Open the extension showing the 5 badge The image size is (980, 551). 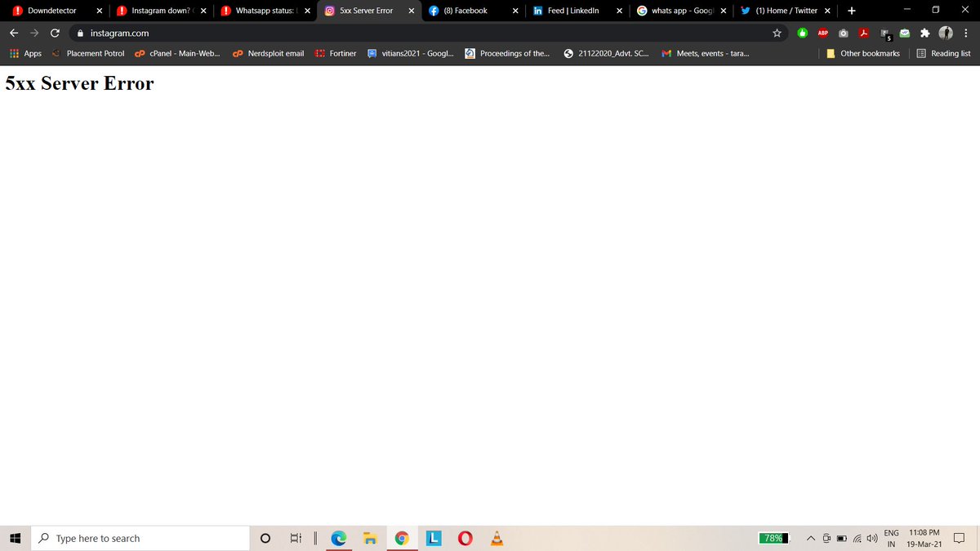(884, 33)
